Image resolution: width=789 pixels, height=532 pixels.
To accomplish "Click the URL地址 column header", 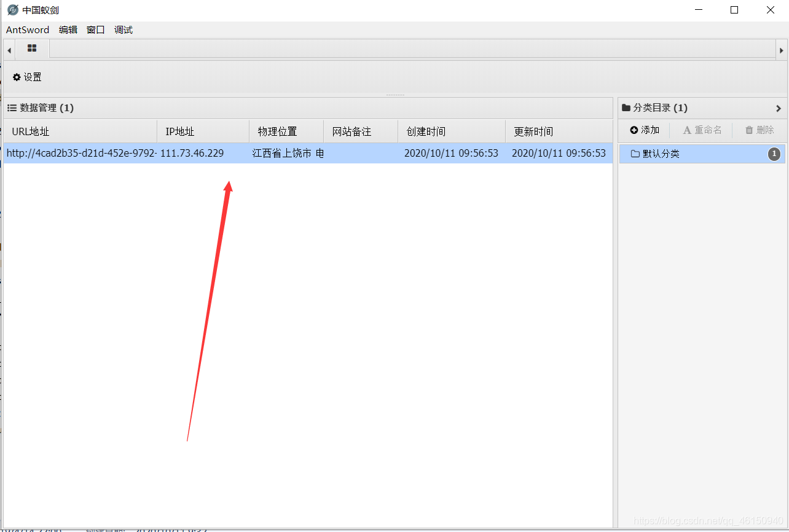I will click(x=80, y=131).
